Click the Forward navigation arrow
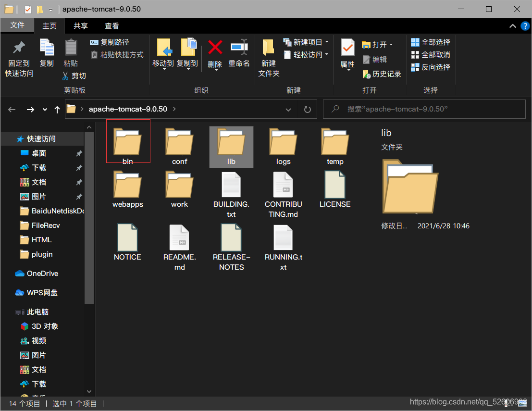Image resolution: width=532 pixels, height=411 pixels. coord(31,109)
